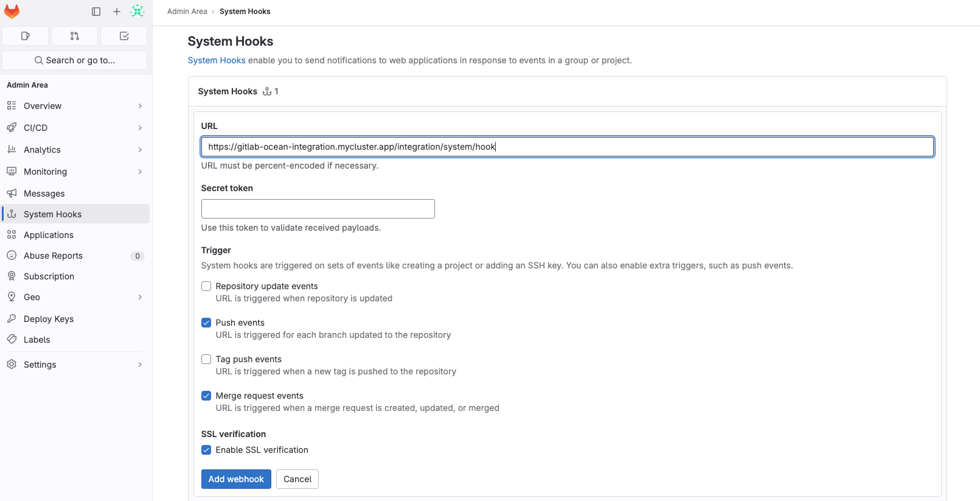
Task: Enable Repository update events checkbox
Action: coord(206,286)
